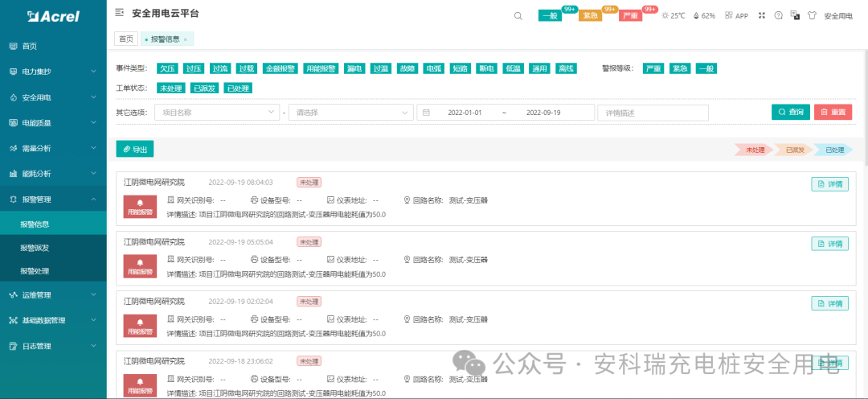Image resolution: width=868 pixels, height=399 pixels.
Task: Close the 报警信息 tab with its x
Action: [x=185, y=39]
